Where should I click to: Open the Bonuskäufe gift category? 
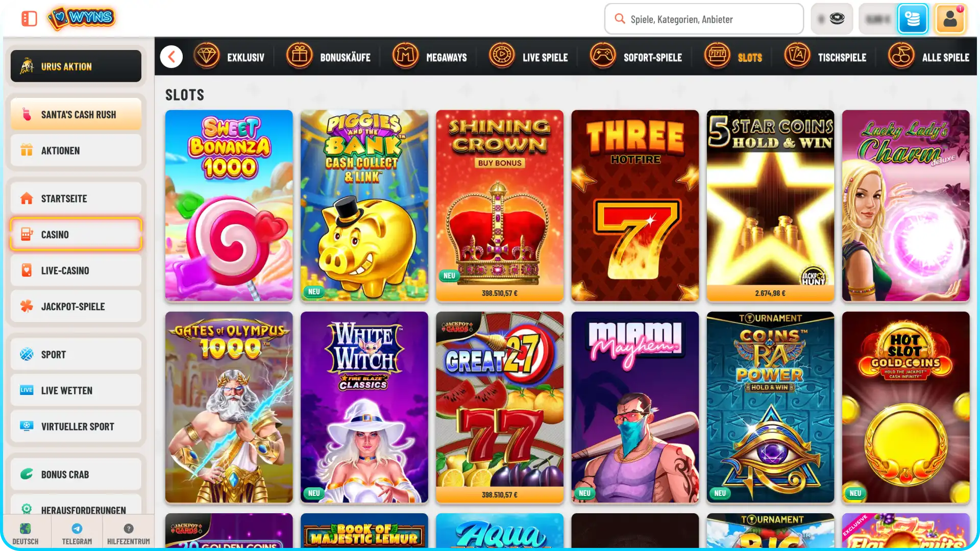point(328,57)
